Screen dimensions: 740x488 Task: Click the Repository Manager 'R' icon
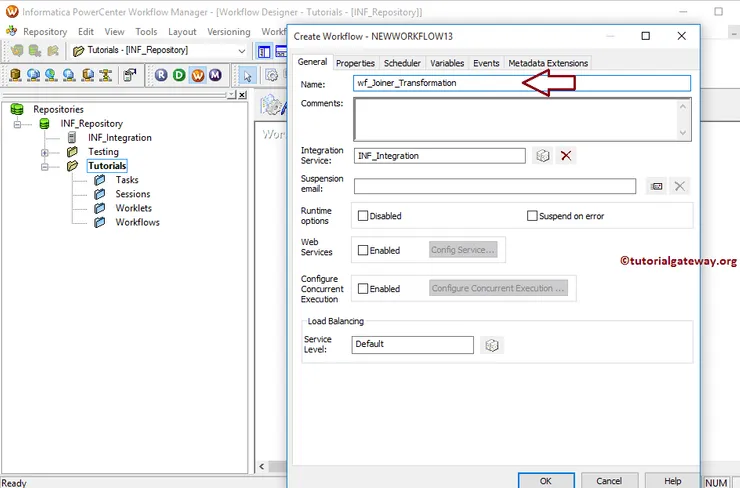click(x=162, y=75)
